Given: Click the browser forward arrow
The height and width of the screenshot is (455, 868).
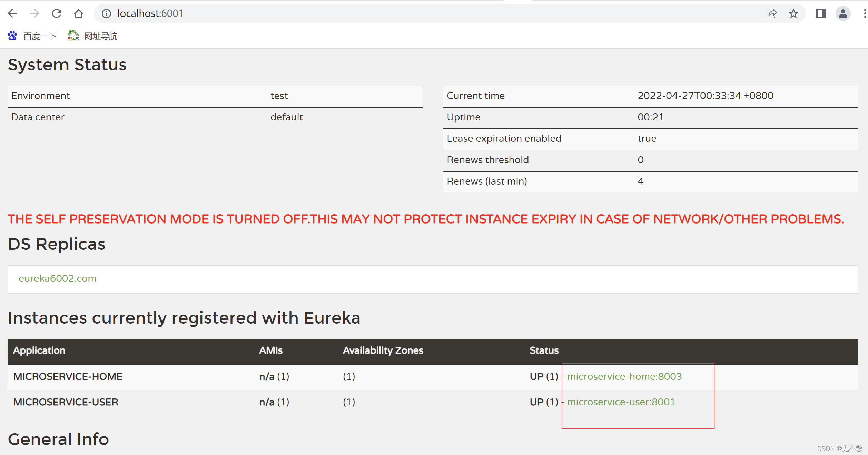Looking at the screenshot, I should (34, 13).
